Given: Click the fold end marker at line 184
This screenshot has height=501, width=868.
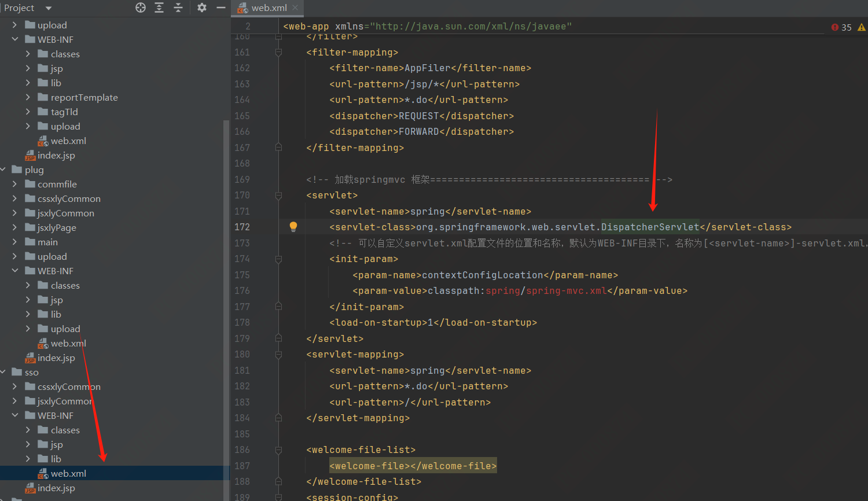Looking at the screenshot, I should click(x=278, y=418).
